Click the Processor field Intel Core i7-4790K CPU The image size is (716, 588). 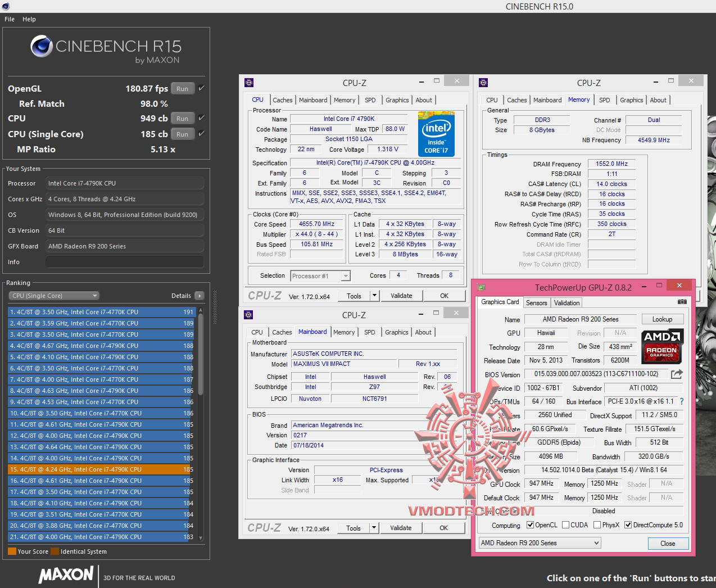coord(125,183)
